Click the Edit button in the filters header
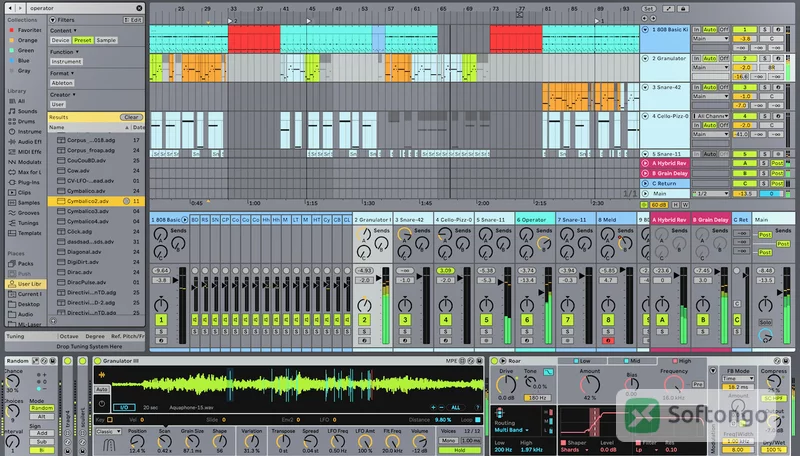The image size is (800, 456). pos(133,20)
